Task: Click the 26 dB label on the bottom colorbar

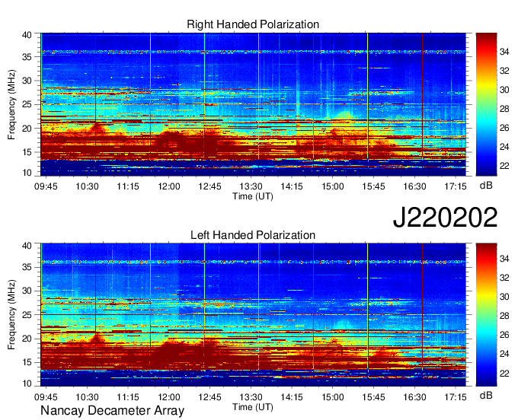Action: [504, 335]
